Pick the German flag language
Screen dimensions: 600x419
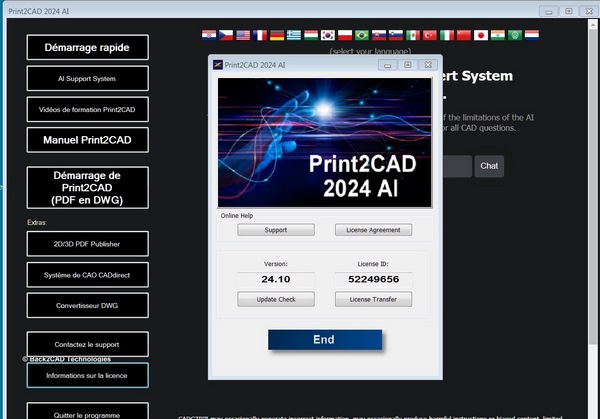(277, 35)
